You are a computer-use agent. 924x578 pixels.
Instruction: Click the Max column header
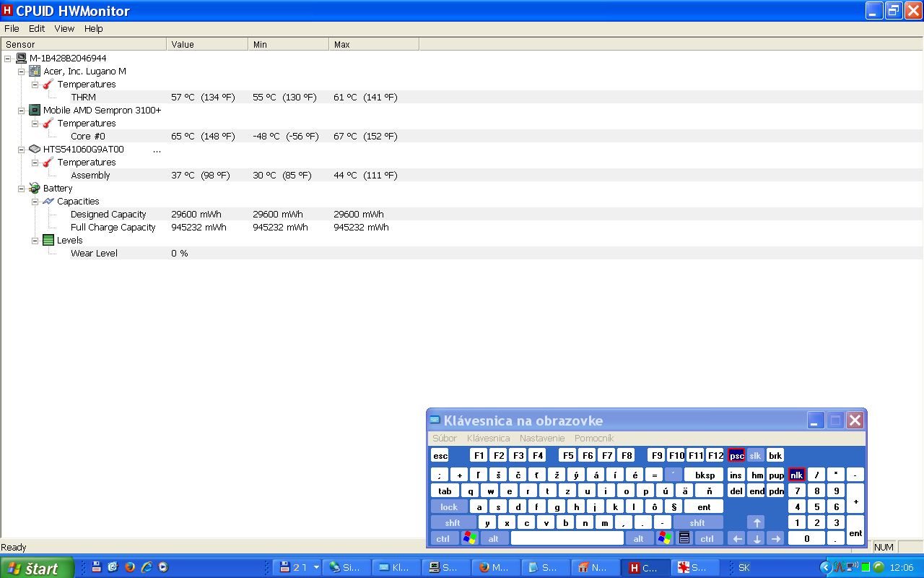pos(374,44)
